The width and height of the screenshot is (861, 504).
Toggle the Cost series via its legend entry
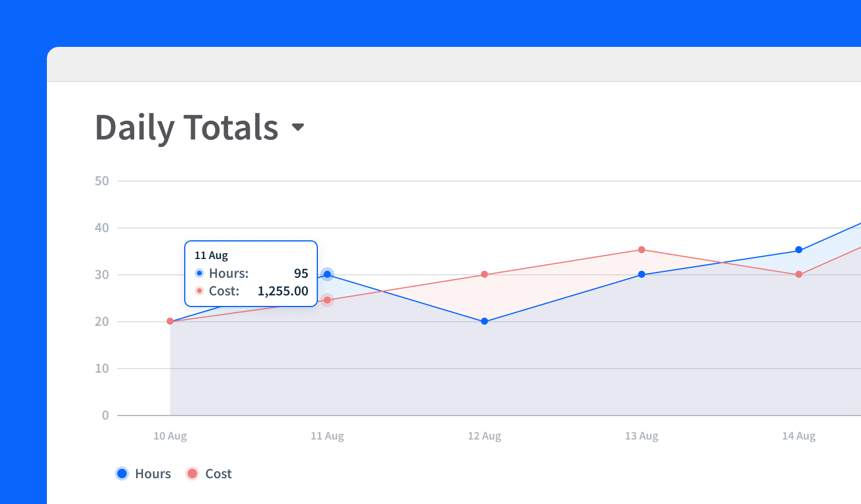(x=209, y=474)
